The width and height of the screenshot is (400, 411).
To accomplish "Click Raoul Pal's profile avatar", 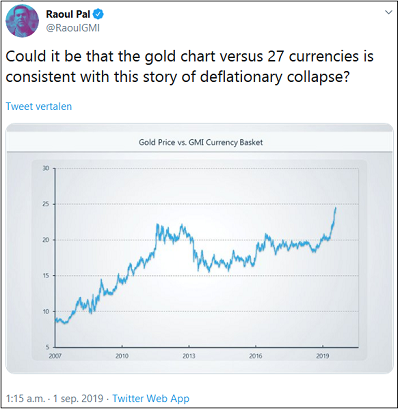I will 22,21.
